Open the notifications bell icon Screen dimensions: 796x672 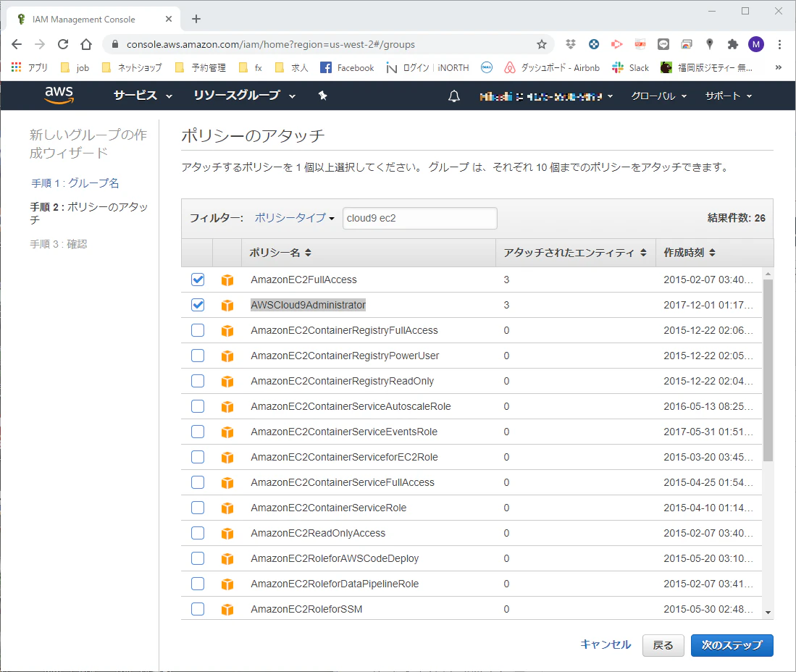(454, 96)
